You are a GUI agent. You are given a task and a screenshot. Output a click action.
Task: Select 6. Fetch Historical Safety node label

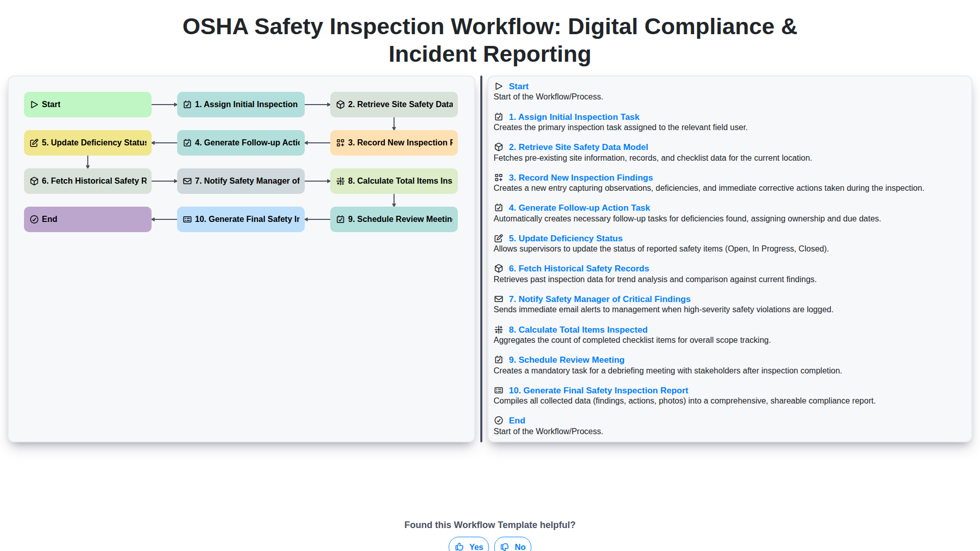click(94, 181)
